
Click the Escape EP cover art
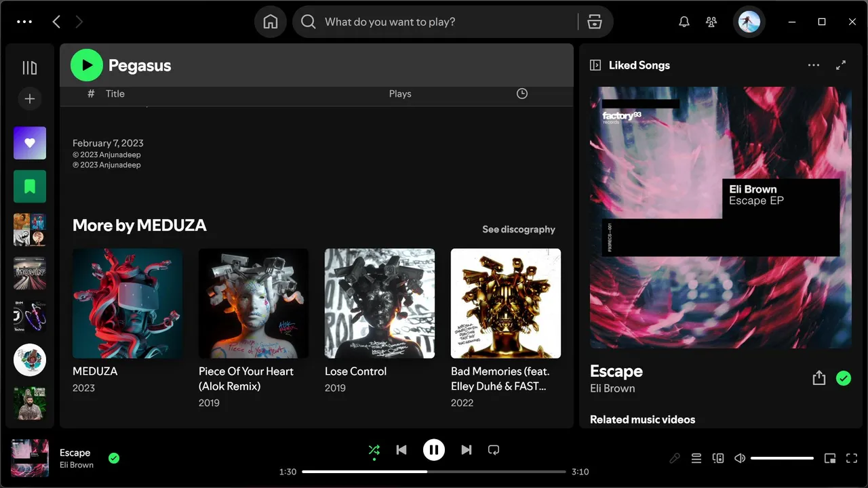pos(721,217)
